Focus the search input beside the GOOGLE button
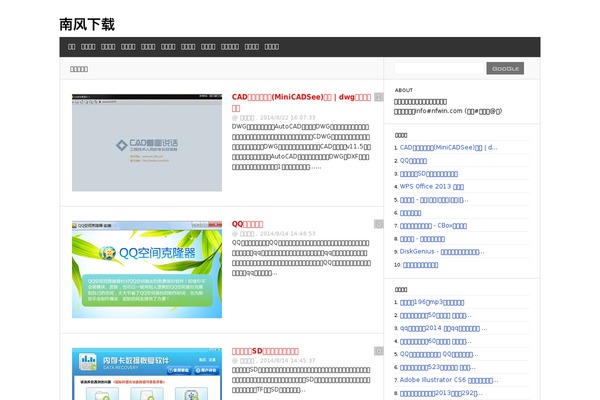600x400 pixels. [x=439, y=69]
